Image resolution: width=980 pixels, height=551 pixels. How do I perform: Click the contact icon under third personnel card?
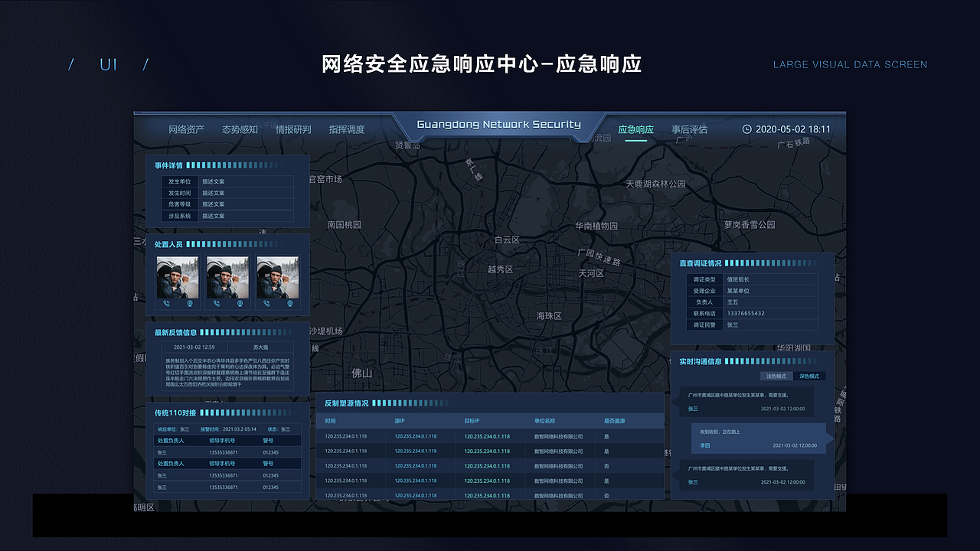point(289,303)
